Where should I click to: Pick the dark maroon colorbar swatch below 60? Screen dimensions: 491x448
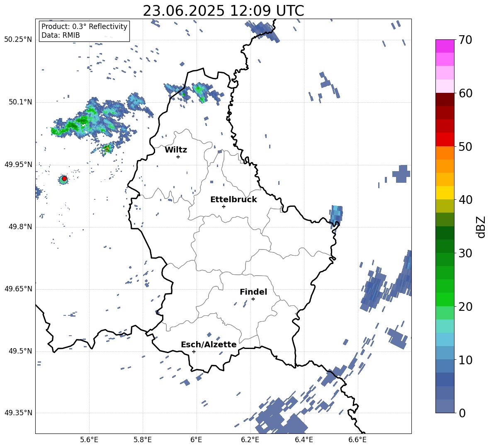click(445, 99)
